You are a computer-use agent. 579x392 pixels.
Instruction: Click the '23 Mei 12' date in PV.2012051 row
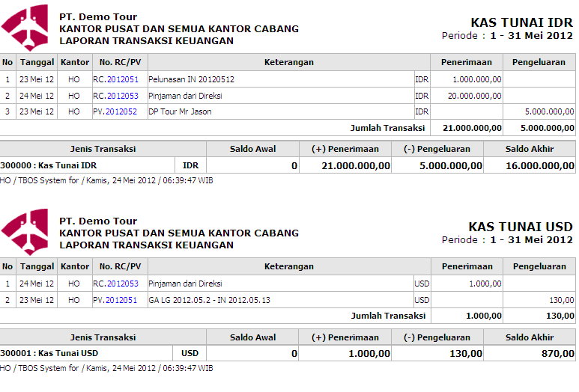[37, 300]
